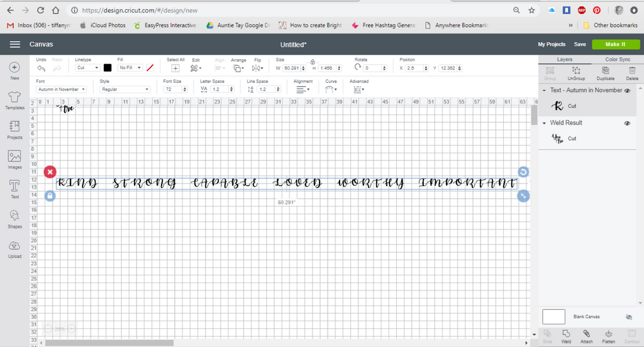Hide the Text - Autumn in November layer

pos(627,91)
